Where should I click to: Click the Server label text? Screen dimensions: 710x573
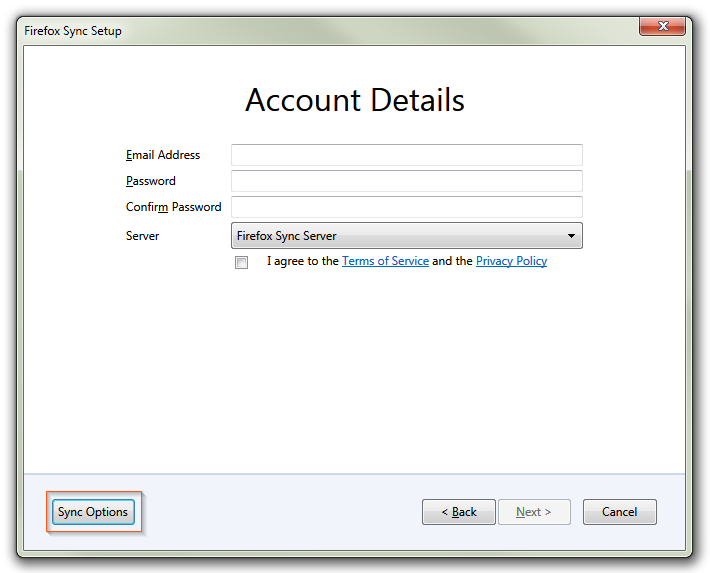point(142,236)
